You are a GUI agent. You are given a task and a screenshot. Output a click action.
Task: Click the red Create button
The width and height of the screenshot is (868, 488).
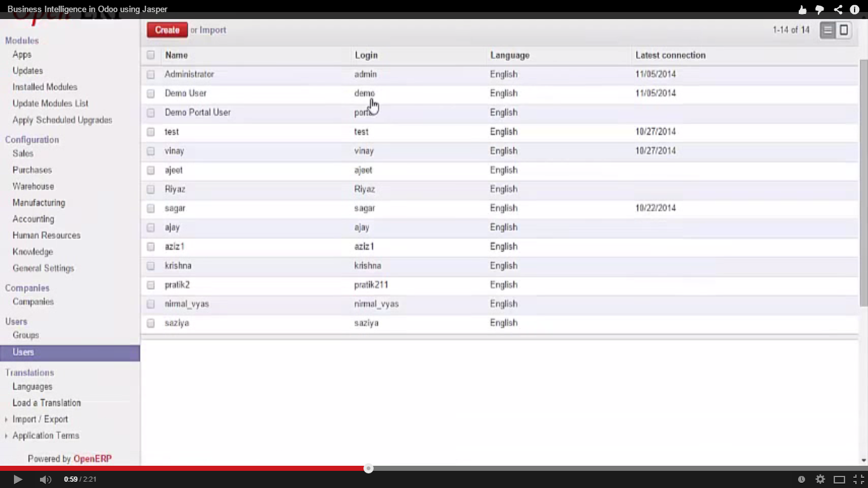[167, 30]
